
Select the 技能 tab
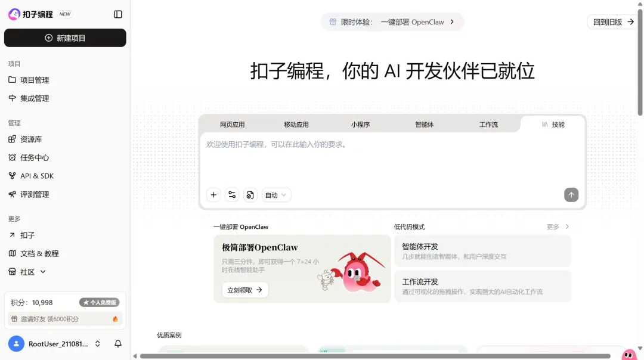point(553,125)
